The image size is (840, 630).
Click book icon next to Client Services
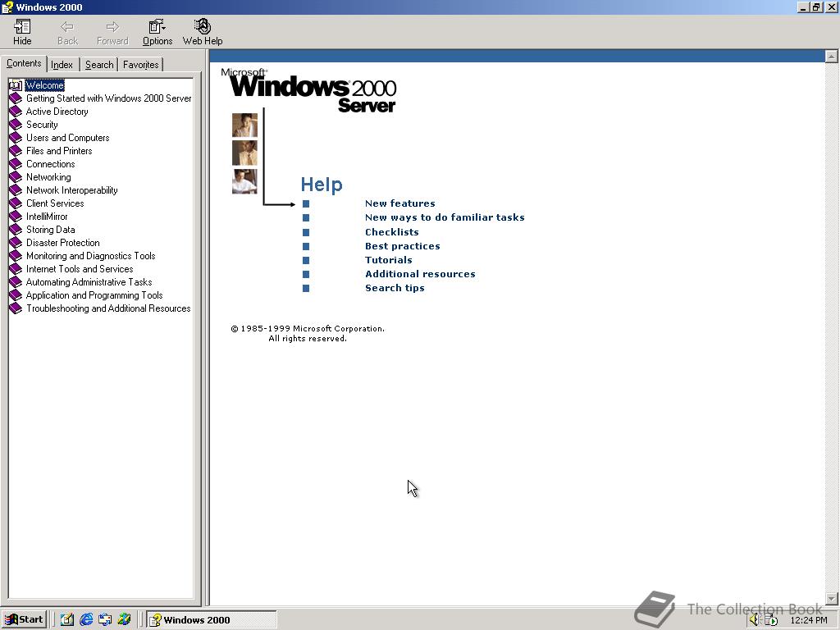[16, 203]
